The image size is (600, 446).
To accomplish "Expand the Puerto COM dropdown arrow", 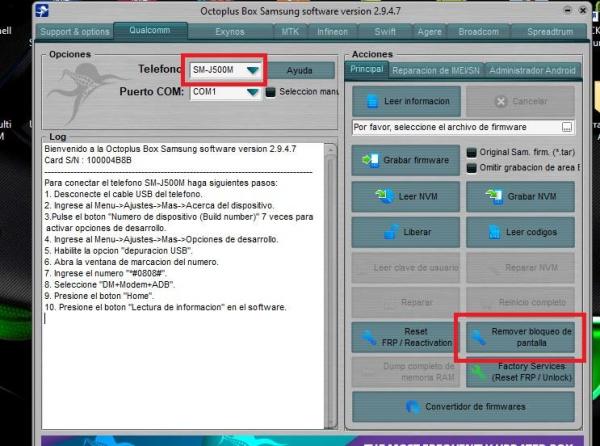I will pyautogui.click(x=253, y=92).
